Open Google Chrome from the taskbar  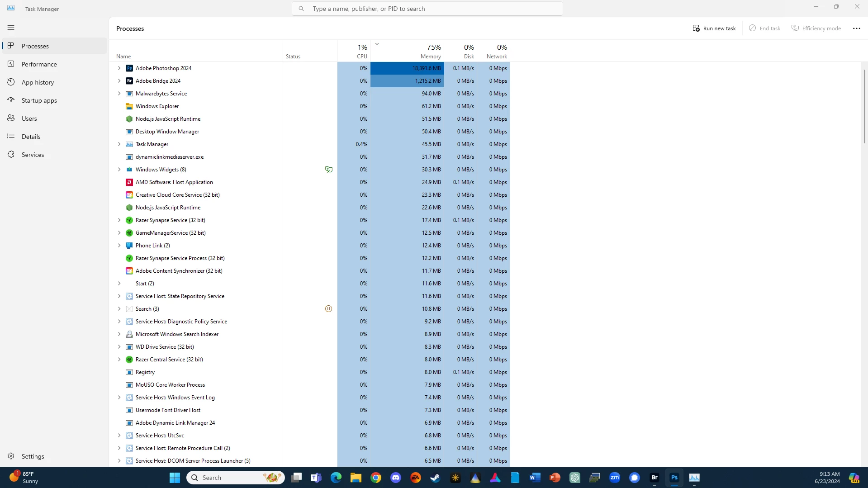tap(376, 478)
